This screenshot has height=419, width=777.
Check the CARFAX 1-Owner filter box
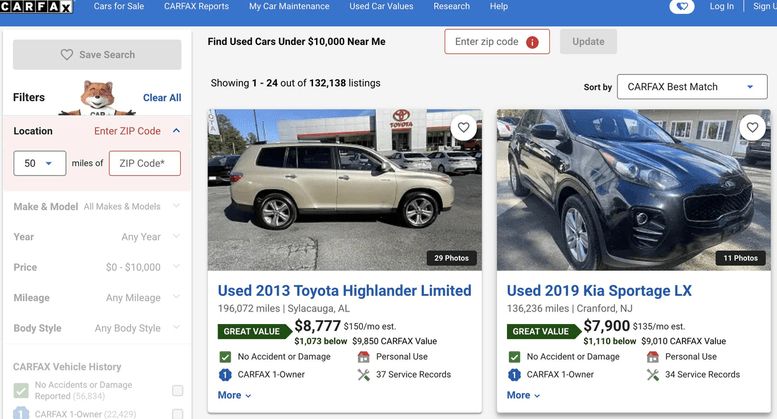[x=177, y=413]
